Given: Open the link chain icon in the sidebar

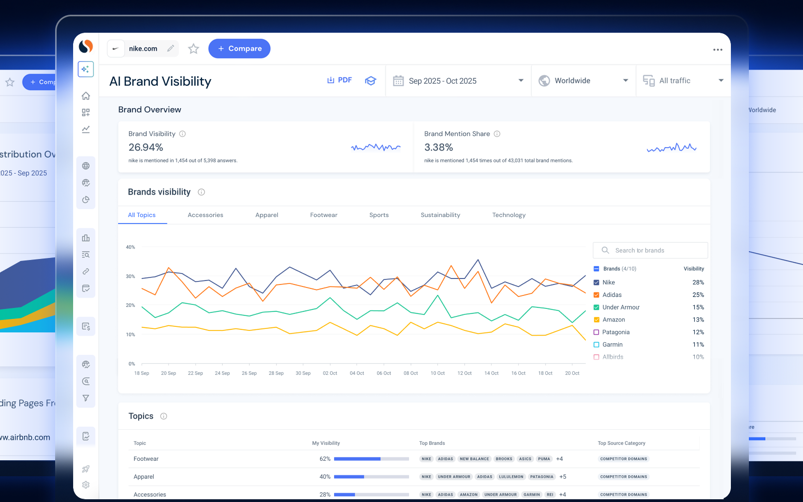Looking at the screenshot, I should (86, 271).
